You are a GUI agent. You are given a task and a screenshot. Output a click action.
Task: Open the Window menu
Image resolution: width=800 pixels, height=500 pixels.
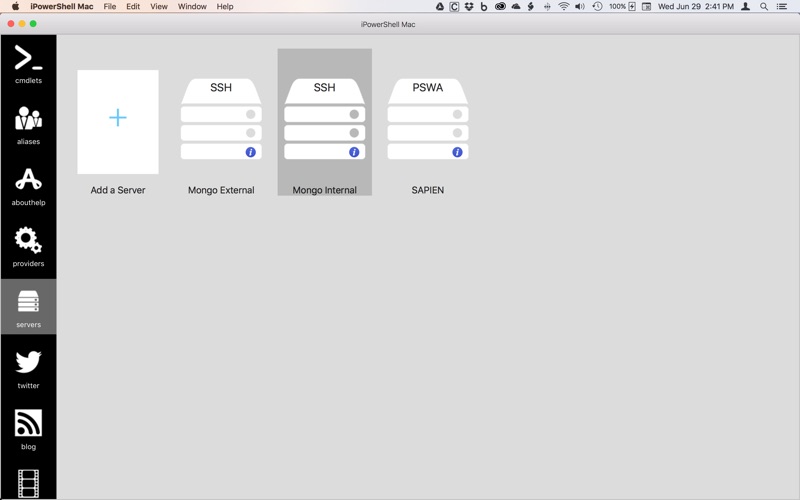192,7
